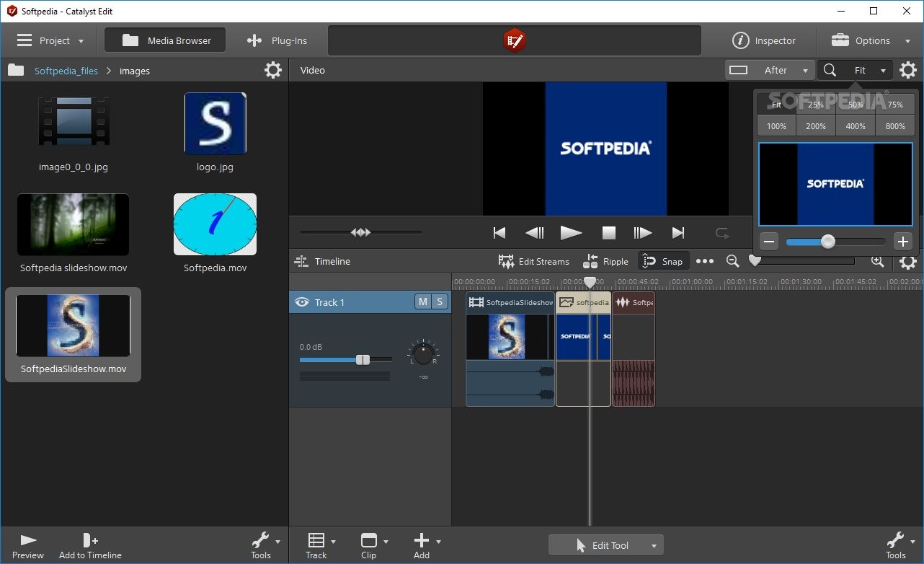Play the video
Image resolution: width=924 pixels, height=564 pixels.
coord(572,232)
